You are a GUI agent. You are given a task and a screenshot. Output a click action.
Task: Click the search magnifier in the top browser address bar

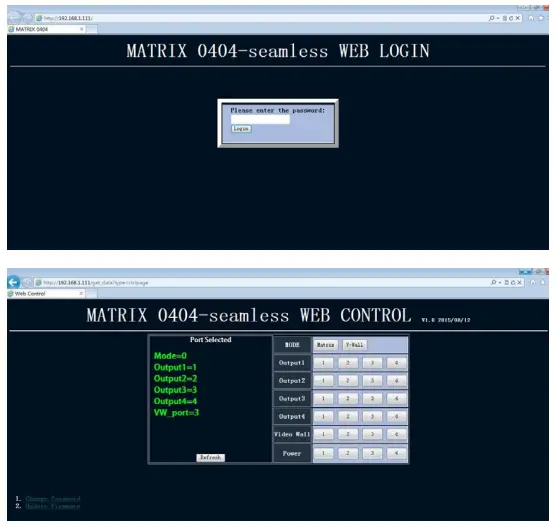(x=492, y=18)
